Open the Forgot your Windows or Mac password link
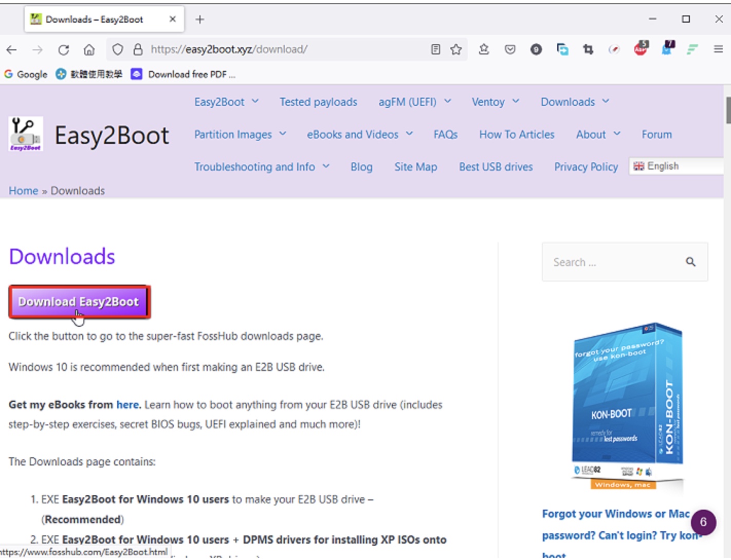 623,535
